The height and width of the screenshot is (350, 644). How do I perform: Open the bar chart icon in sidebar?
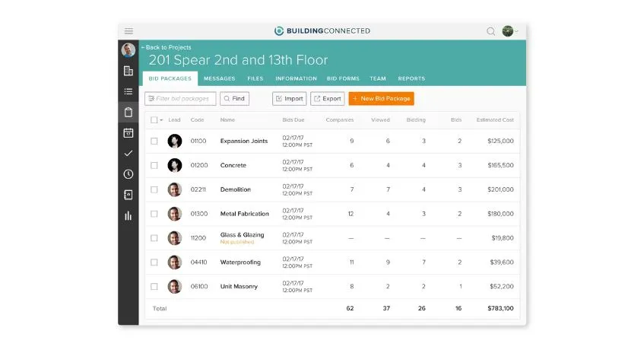click(128, 215)
